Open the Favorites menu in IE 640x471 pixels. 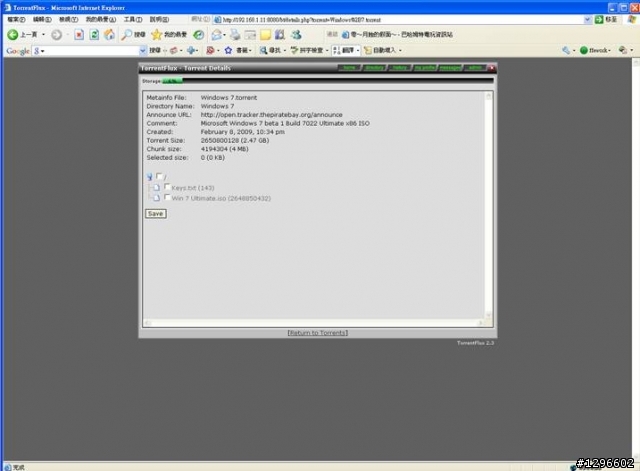point(100,19)
